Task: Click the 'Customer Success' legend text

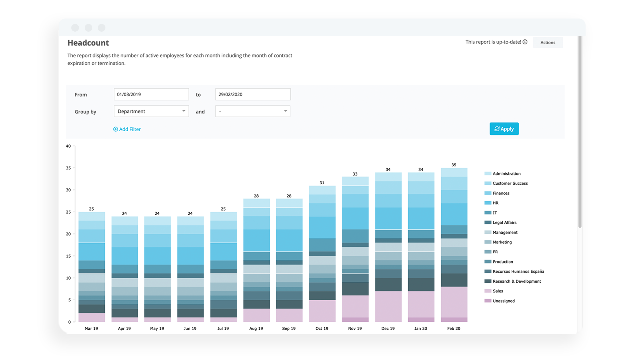Action: tap(510, 183)
